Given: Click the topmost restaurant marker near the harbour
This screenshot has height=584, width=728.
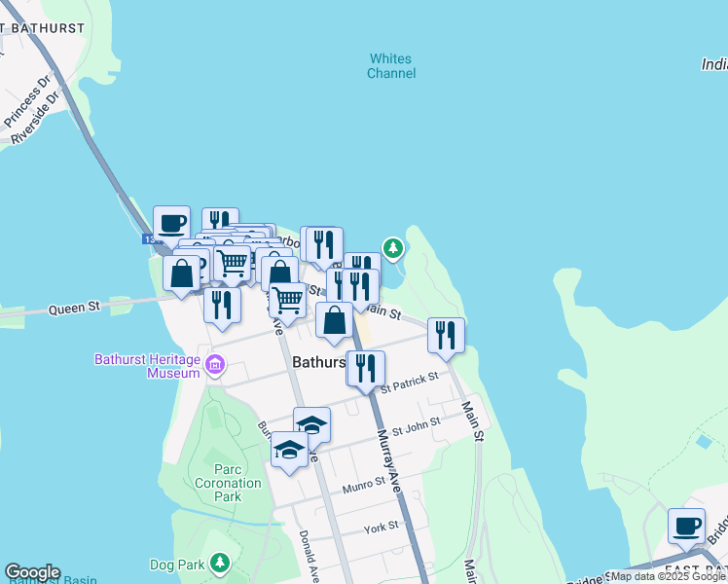Looking at the screenshot, I should [x=220, y=218].
